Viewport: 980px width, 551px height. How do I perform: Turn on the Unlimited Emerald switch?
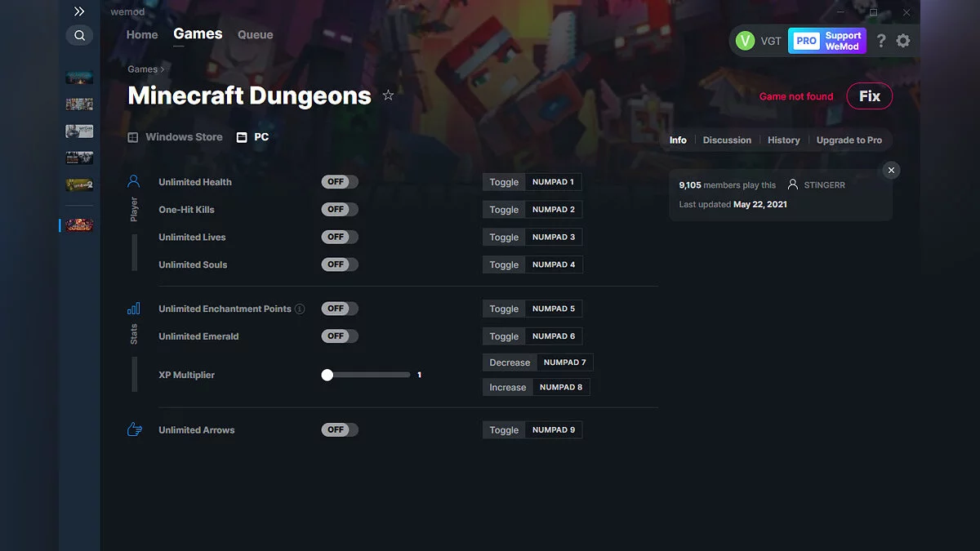[x=340, y=336]
